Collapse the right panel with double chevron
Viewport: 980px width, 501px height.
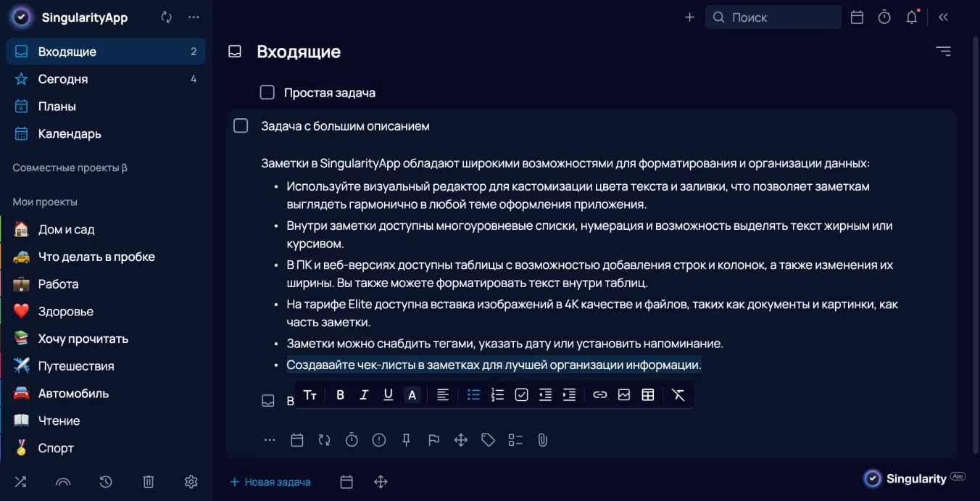click(943, 17)
